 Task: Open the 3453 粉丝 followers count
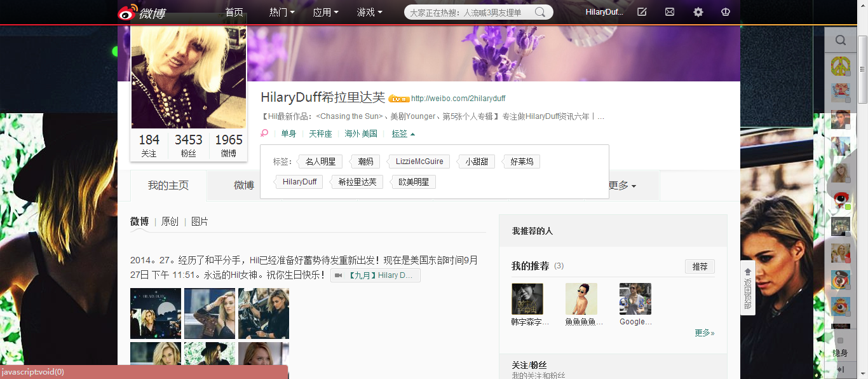[x=188, y=146]
